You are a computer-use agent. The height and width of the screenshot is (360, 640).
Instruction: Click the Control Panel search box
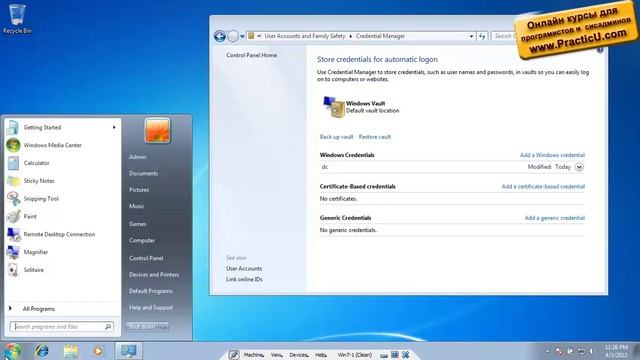[x=504, y=36]
